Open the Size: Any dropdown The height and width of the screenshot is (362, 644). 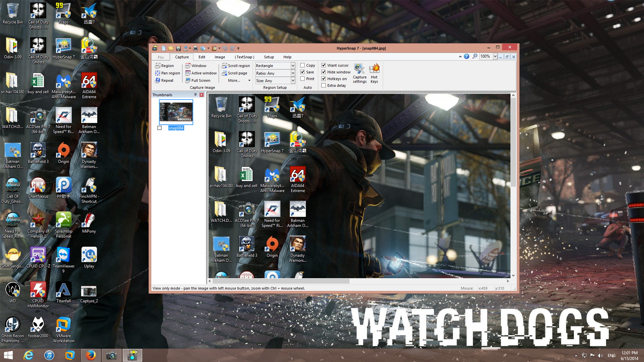(x=293, y=81)
